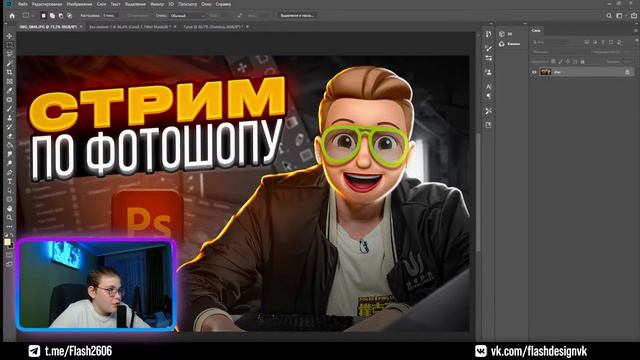Open the Style dropdown in options bar

pos(187,16)
